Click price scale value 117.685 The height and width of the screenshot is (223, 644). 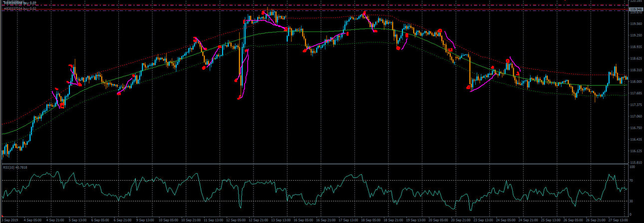click(636, 93)
